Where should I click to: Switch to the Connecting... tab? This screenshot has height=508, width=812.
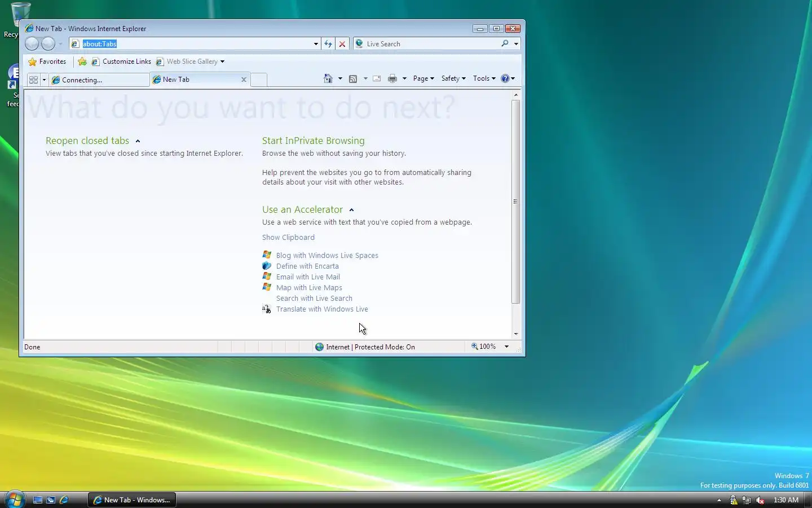pos(99,80)
